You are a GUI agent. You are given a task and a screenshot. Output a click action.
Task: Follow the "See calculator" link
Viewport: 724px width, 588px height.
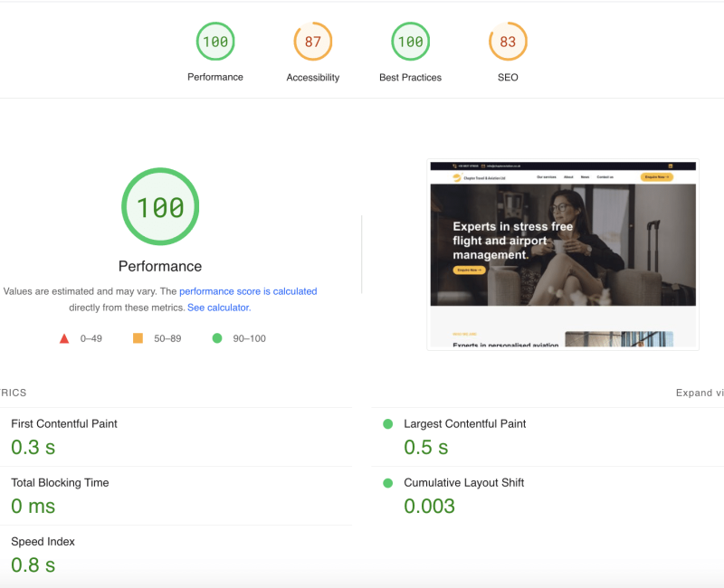[218, 308]
